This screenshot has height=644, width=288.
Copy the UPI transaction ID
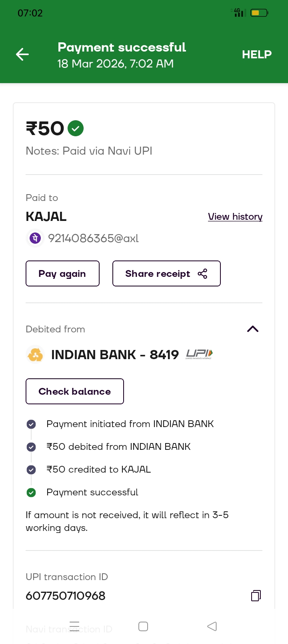point(256,596)
